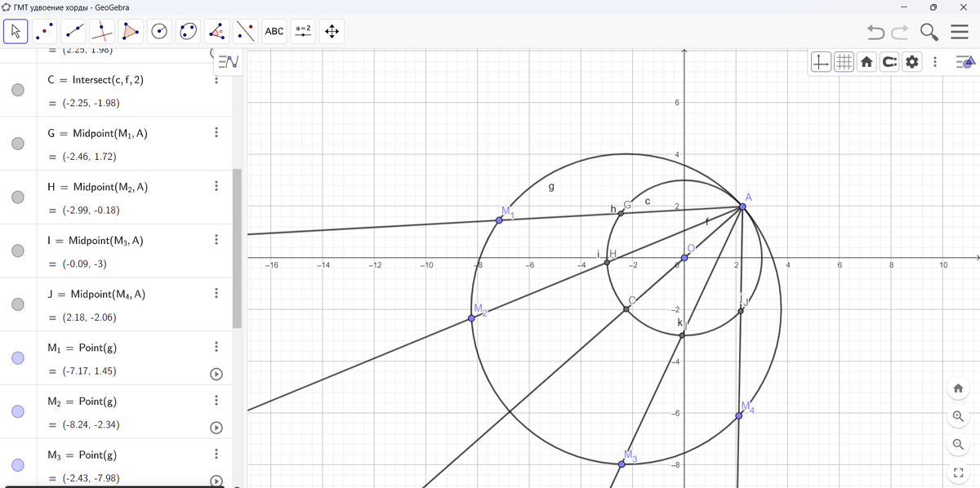Click point M₁ on circle g
The height and width of the screenshot is (488, 980).
[x=499, y=220]
